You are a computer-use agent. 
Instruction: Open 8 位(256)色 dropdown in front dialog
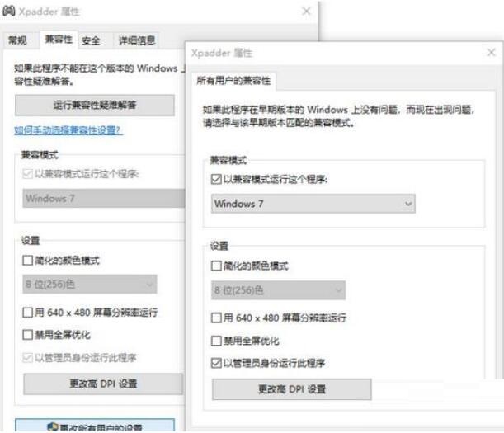click(x=278, y=290)
